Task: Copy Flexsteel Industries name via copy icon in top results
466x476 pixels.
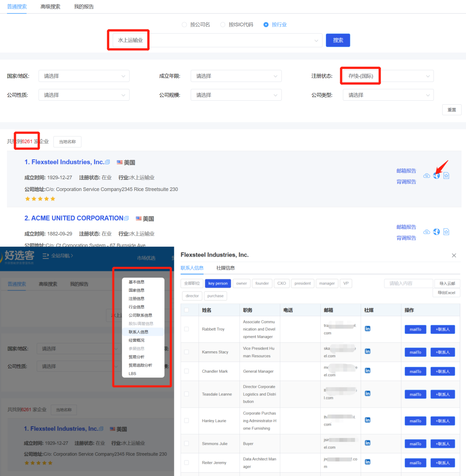Action: pyautogui.click(x=107, y=162)
